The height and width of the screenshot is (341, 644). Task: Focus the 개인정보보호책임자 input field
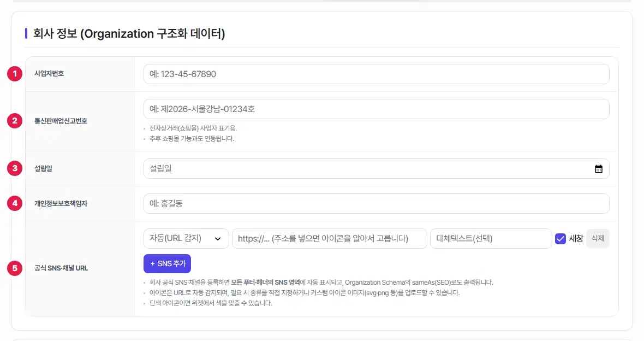pyautogui.click(x=376, y=204)
